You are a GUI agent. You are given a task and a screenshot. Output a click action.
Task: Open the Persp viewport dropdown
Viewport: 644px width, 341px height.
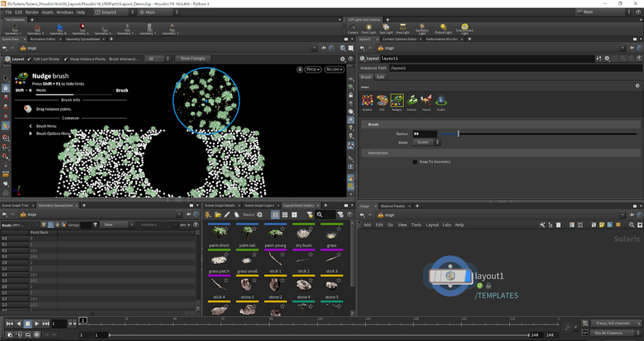point(313,69)
